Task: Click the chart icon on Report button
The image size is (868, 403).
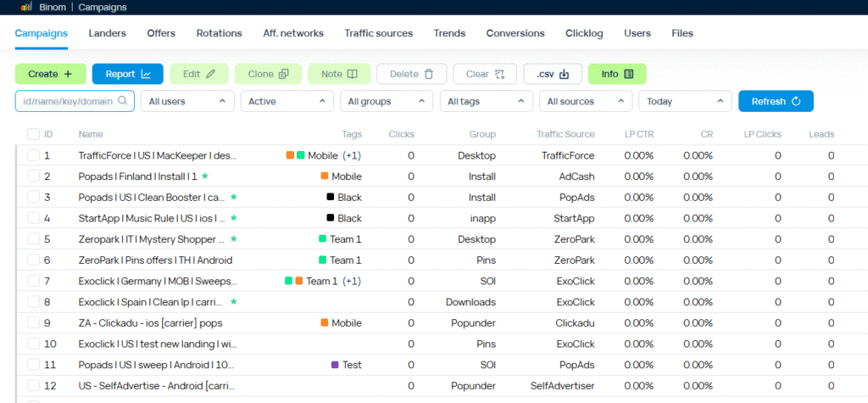Action: click(x=146, y=74)
